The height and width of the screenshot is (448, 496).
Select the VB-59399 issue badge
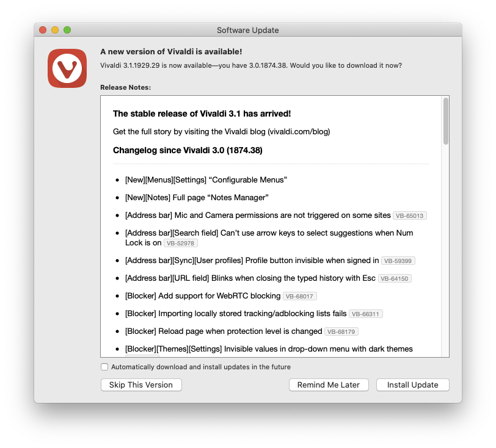point(398,261)
